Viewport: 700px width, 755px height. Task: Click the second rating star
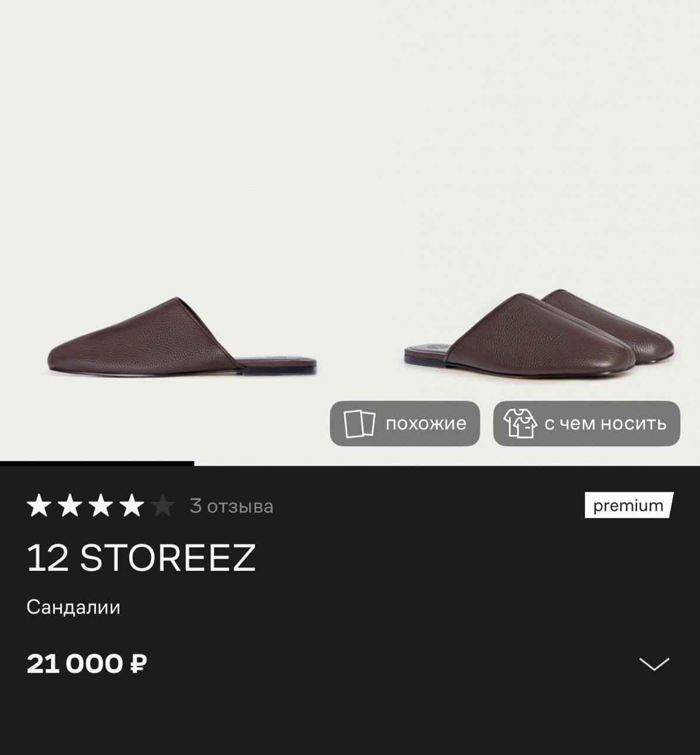70,506
